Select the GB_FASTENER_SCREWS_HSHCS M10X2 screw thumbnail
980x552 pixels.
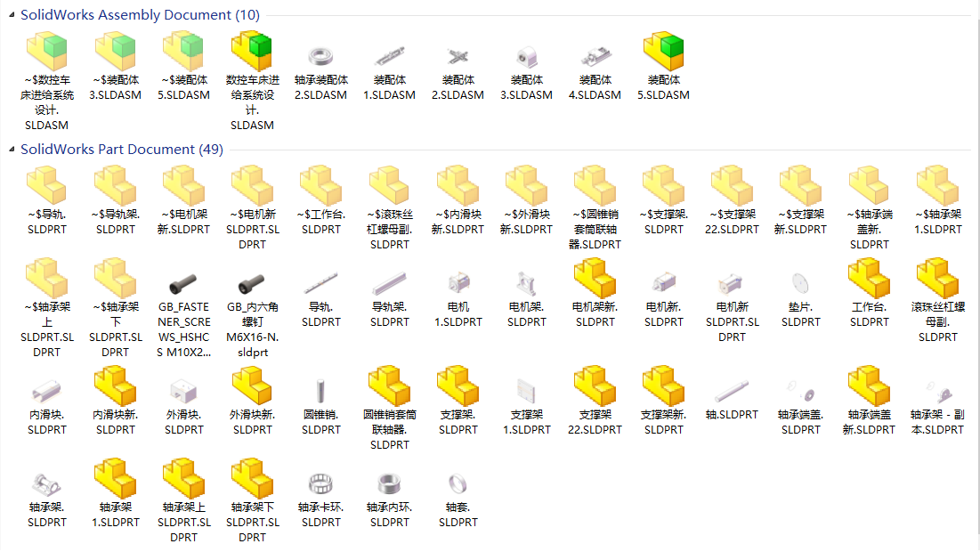click(183, 284)
